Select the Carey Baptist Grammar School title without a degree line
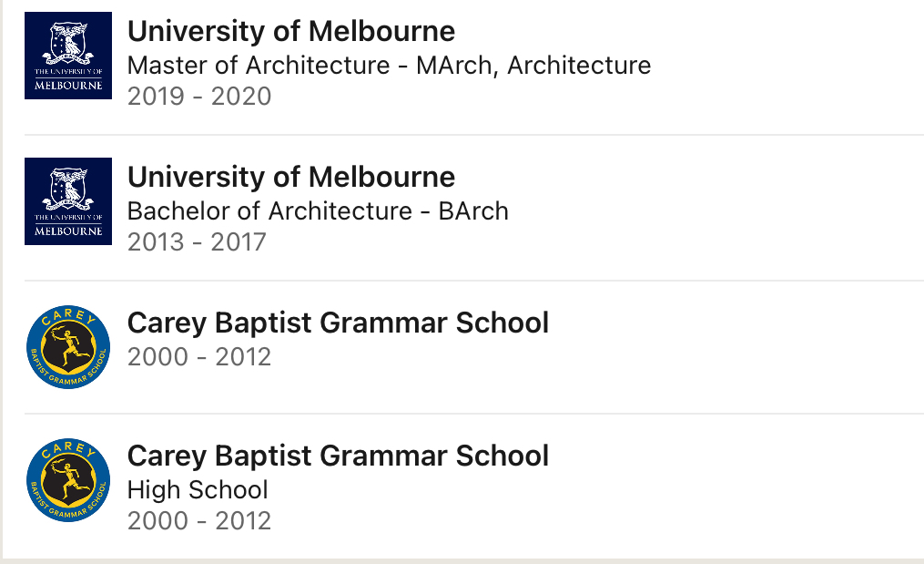 [x=338, y=323]
